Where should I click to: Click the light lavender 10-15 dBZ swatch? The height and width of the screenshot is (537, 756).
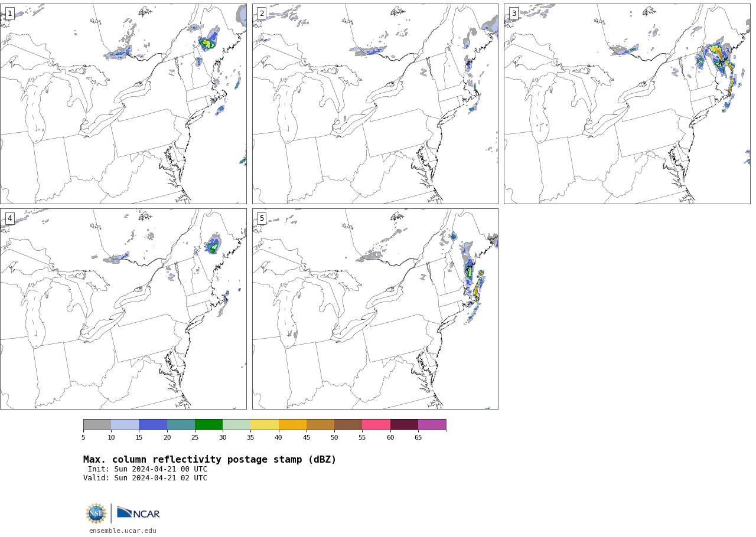125,425
